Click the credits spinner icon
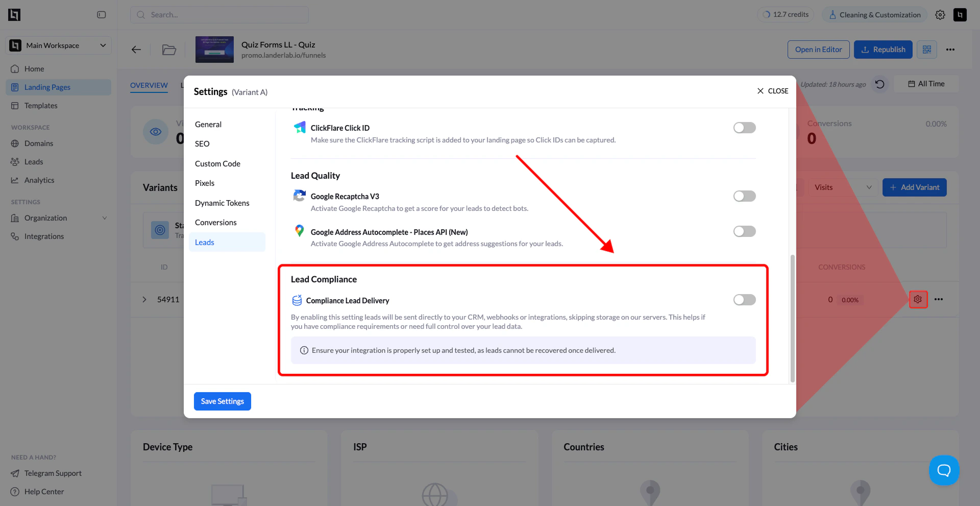This screenshot has height=506, width=980. (766, 15)
